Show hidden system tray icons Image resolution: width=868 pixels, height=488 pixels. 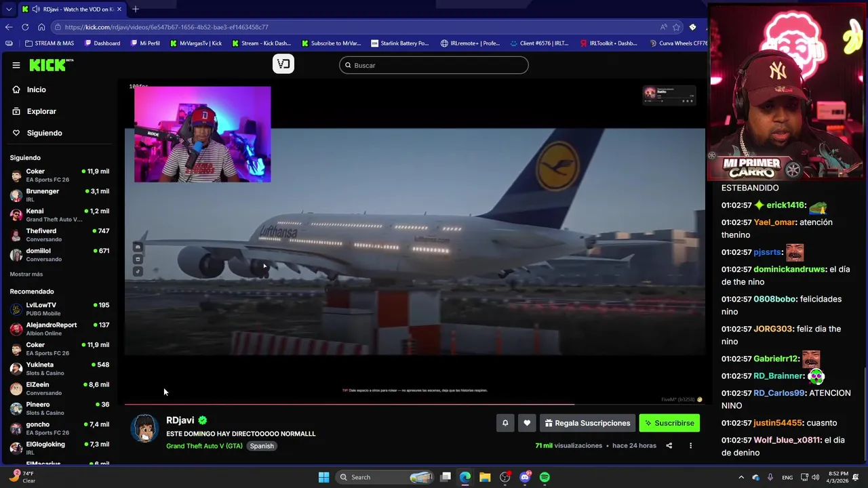click(x=741, y=477)
